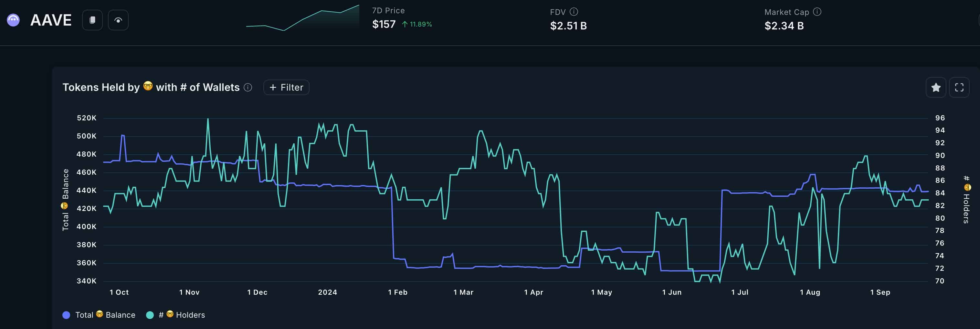The image size is (980, 329).
Task: Click the 340K left axis label
Action: [x=87, y=281]
